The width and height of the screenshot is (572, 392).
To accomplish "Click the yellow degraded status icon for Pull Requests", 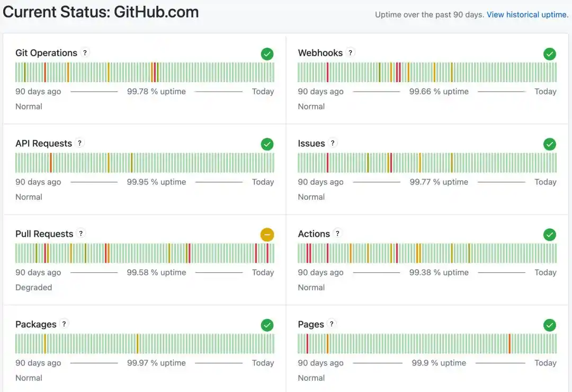I will tap(267, 234).
